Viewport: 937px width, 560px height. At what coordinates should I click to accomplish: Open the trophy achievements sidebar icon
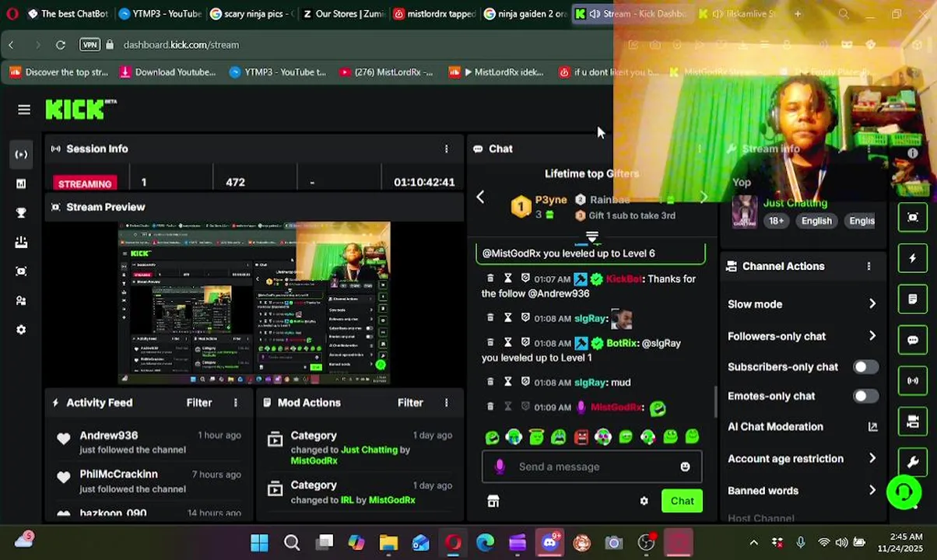21,213
